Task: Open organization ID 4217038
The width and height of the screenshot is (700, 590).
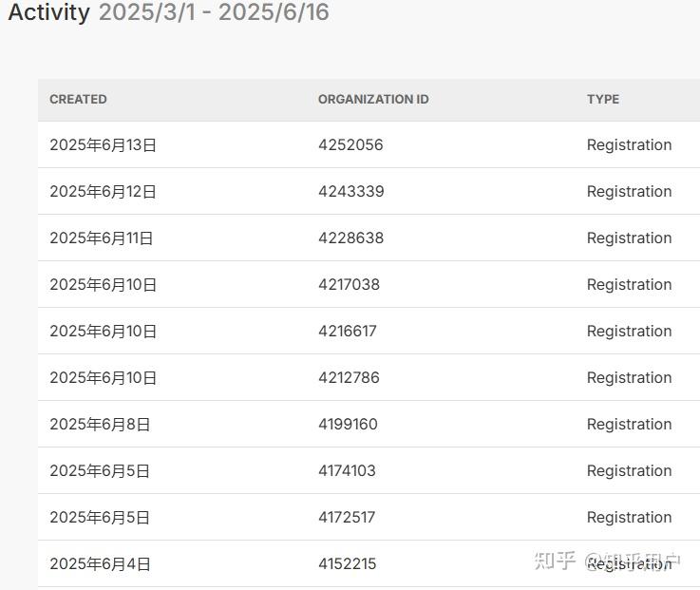Action: tap(349, 284)
